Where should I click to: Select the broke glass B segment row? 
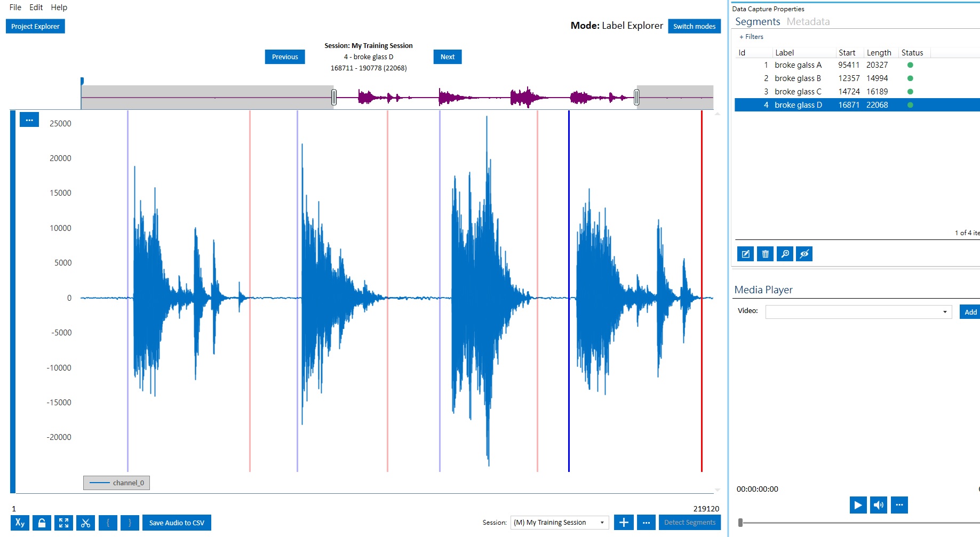click(x=798, y=78)
